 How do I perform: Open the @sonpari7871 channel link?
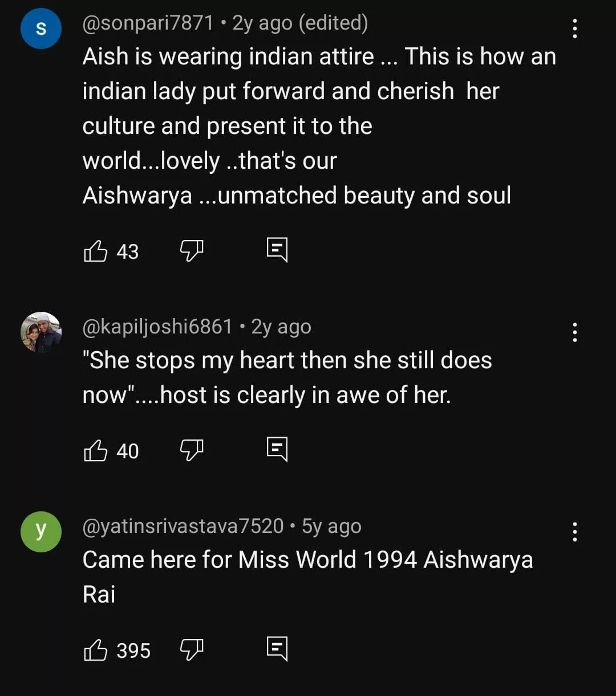click(x=148, y=23)
